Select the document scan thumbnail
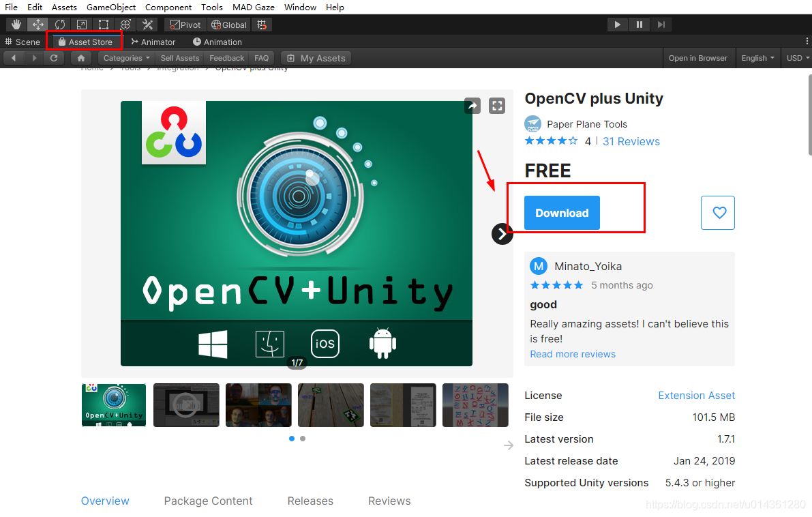Viewport: 812px width, 517px height. 403,405
